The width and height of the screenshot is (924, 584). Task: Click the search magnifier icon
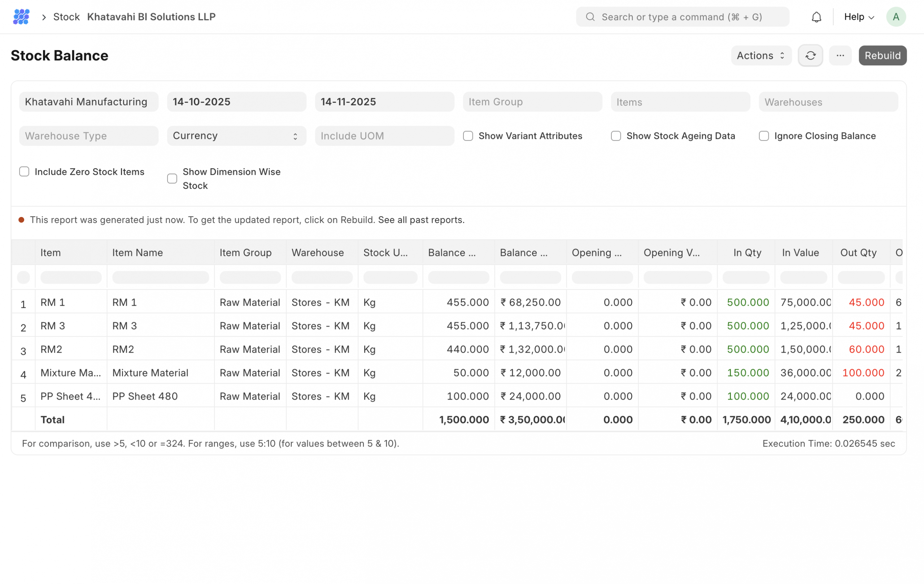590,17
